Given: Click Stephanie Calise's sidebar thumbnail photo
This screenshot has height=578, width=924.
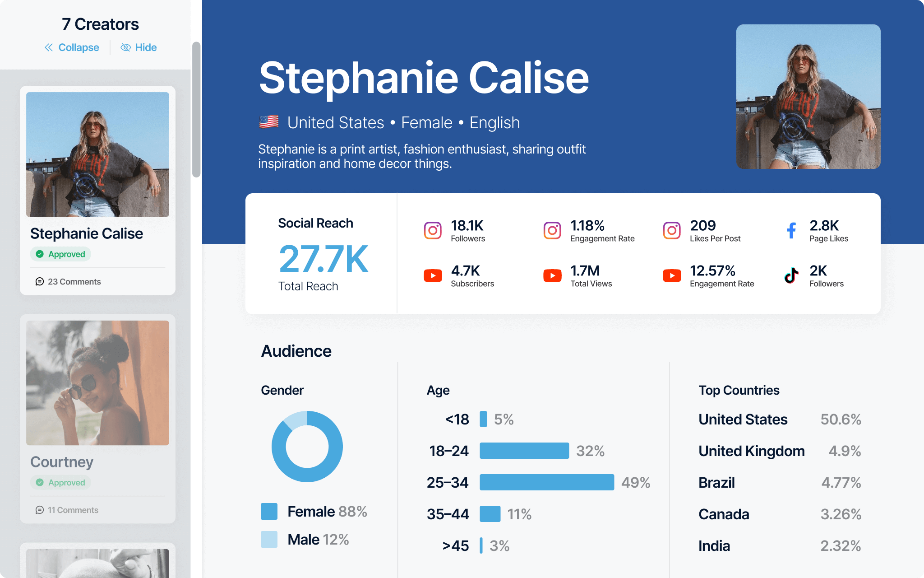Looking at the screenshot, I should tap(97, 154).
